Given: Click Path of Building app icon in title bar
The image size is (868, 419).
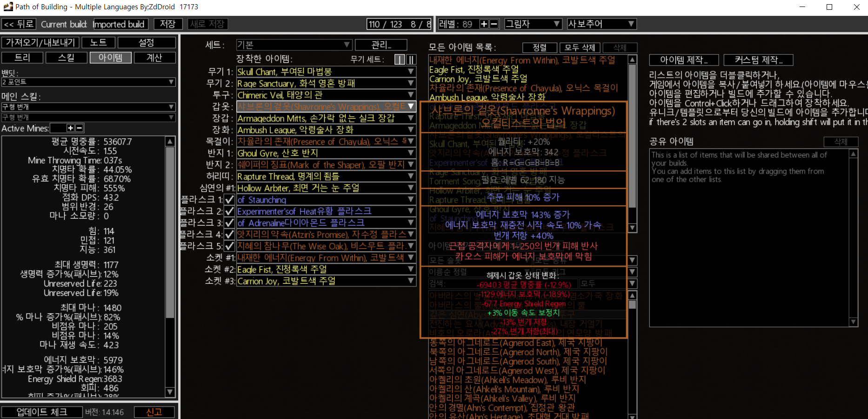Looking at the screenshot, I should [x=8, y=7].
